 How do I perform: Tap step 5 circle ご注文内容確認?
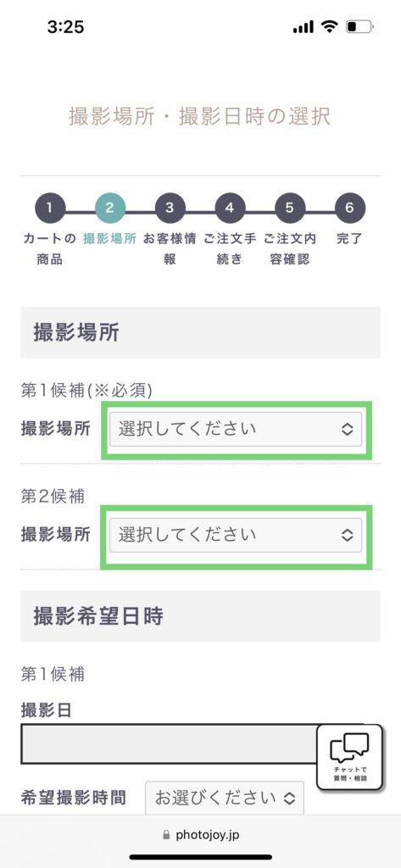(x=290, y=209)
